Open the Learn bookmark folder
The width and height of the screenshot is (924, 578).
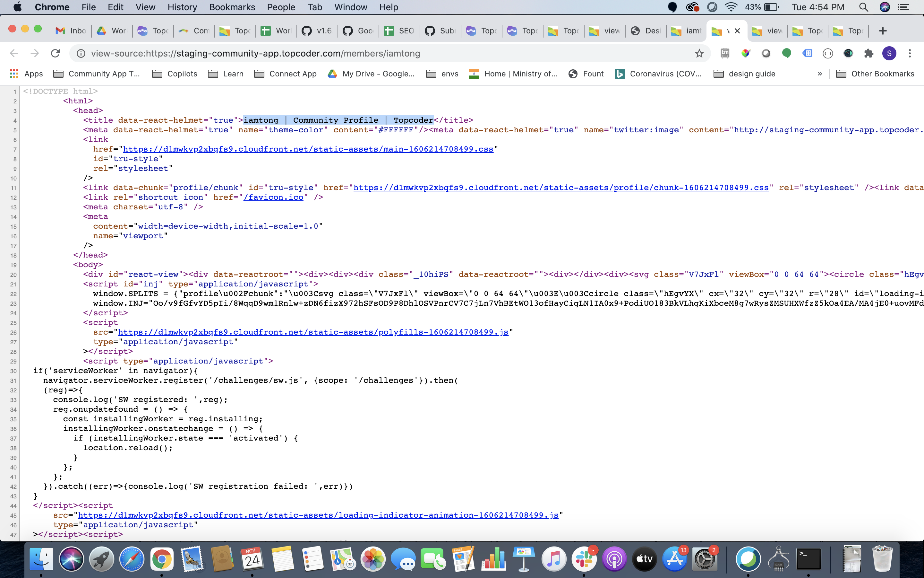[226, 74]
